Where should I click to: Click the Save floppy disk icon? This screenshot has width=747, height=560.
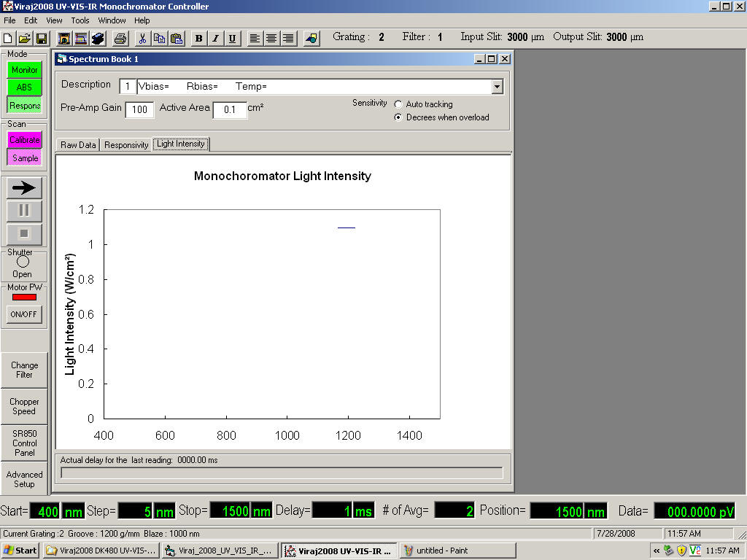pos(42,38)
